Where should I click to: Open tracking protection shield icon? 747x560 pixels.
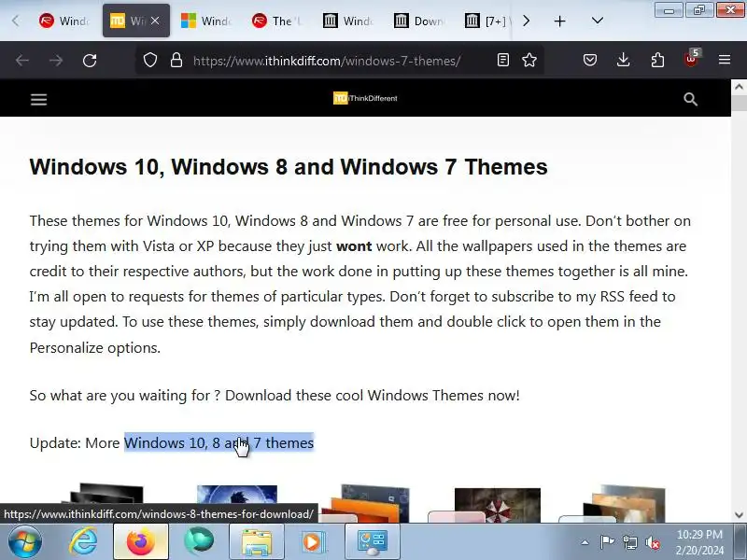tap(150, 61)
